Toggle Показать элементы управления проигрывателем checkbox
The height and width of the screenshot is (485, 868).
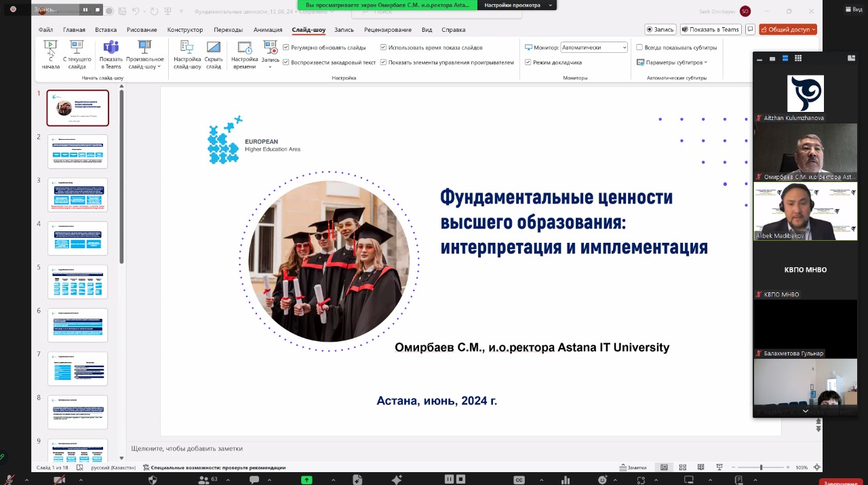click(383, 62)
